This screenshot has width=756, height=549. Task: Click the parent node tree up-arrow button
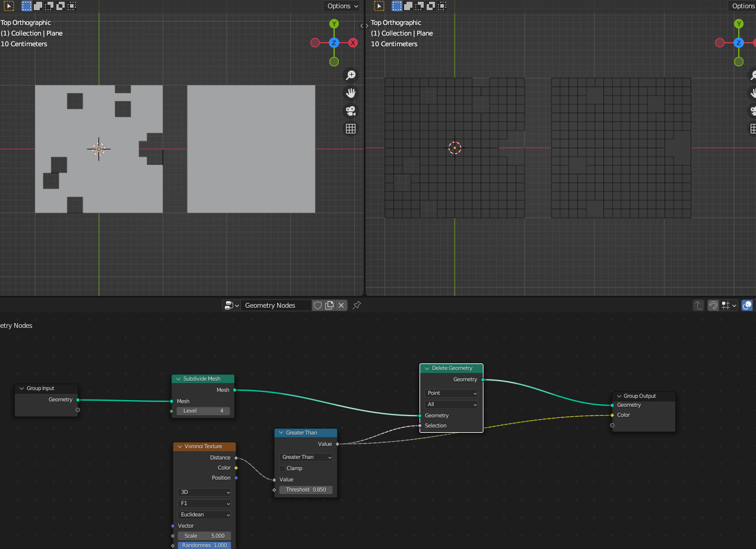pos(698,305)
